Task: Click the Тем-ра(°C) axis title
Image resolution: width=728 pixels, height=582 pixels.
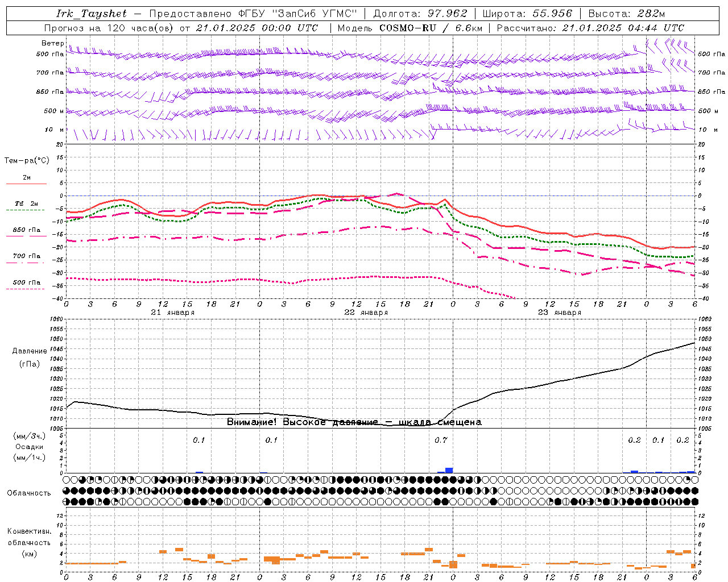Action: pyautogui.click(x=27, y=161)
